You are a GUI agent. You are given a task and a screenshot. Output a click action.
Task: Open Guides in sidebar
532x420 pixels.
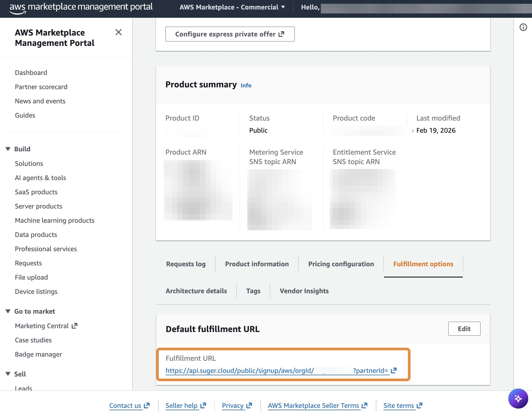tap(25, 115)
